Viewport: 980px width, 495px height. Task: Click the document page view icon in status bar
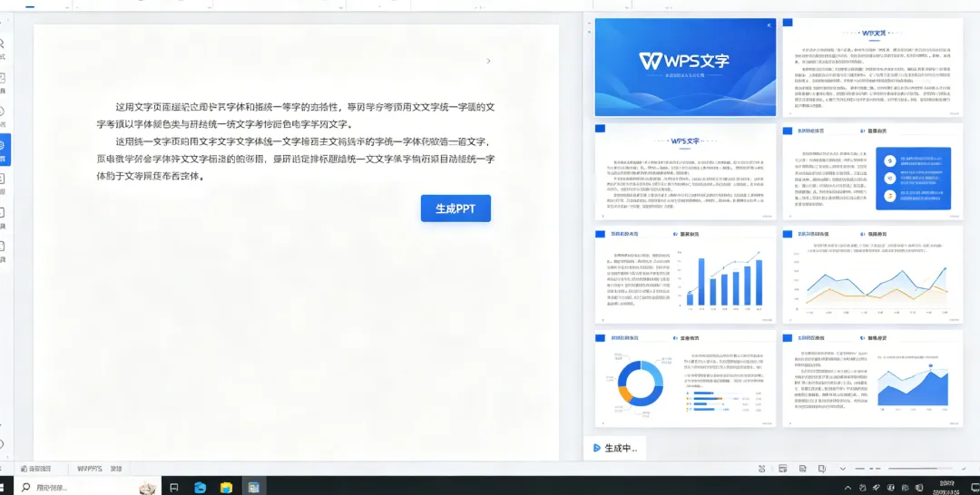tap(802, 469)
